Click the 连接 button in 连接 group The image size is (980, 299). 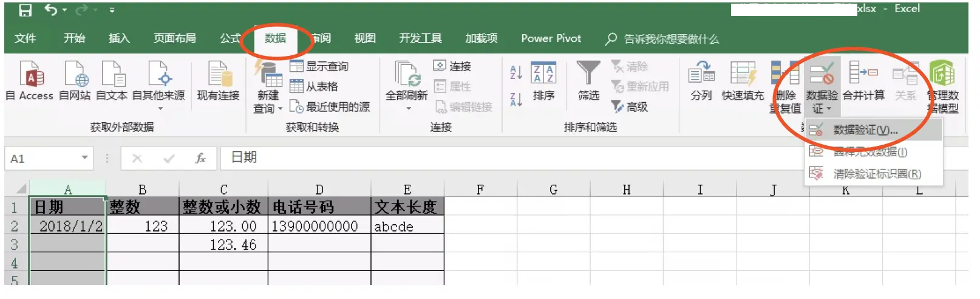[453, 66]
